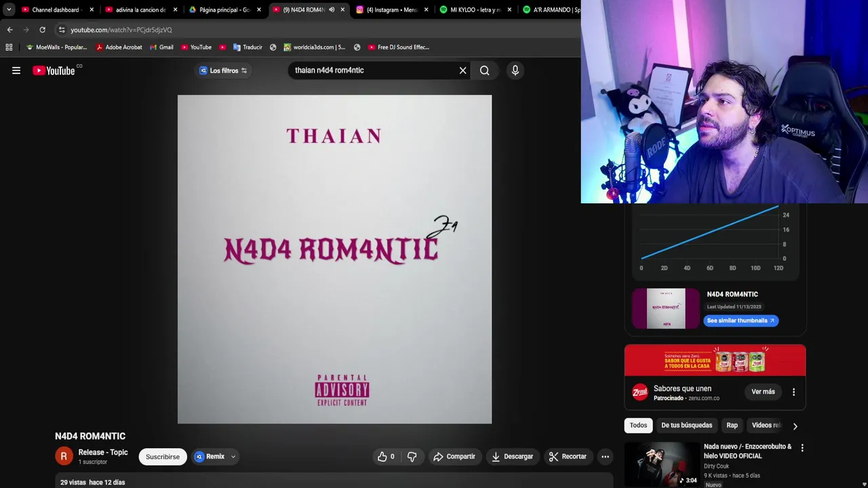Click See similar thumbnails link

pos(741,321)
